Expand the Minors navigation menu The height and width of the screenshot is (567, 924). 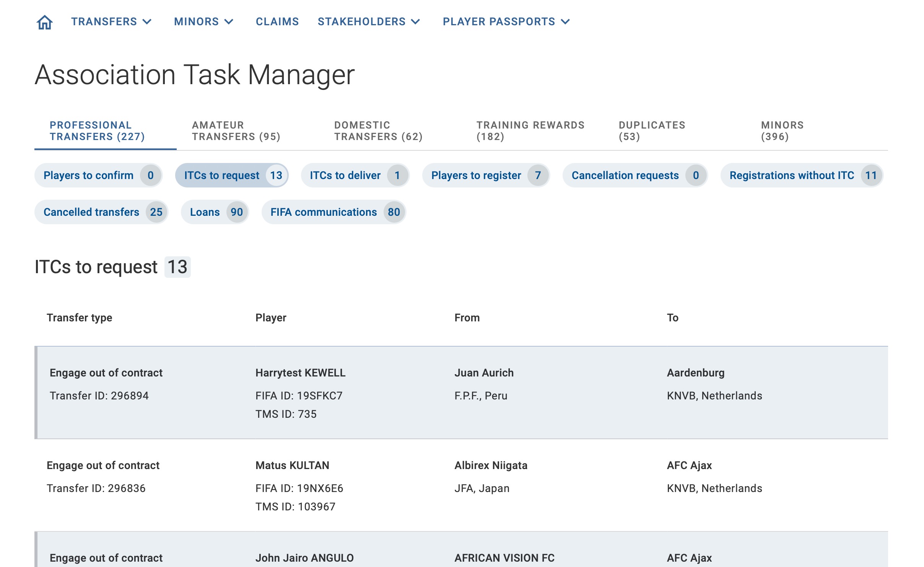pyautogui.click(x=203, y=22)
